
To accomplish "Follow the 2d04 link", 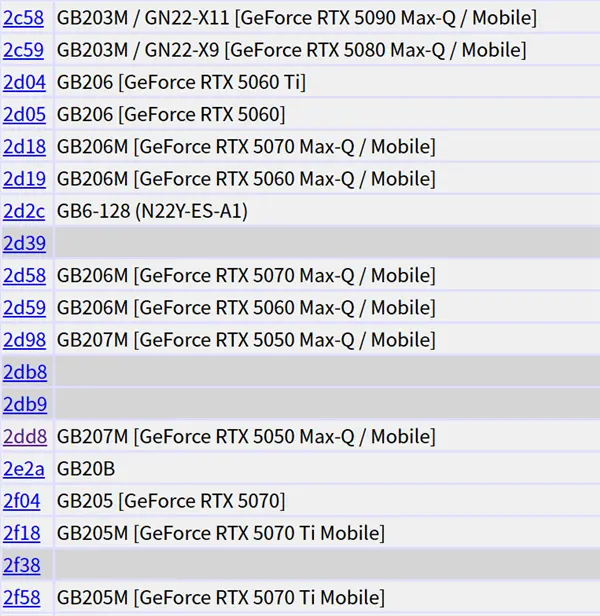I will [x=24, y=82].
